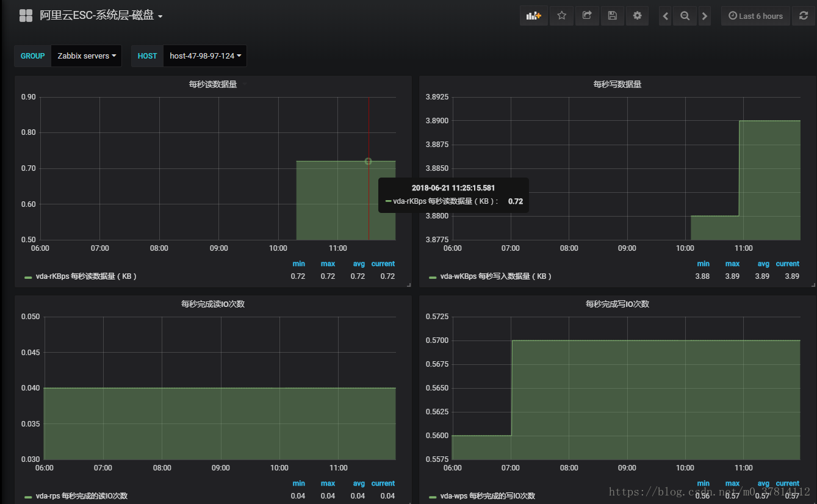Save the dashboard
This screenshot has height=504, width=817.
click(613, 16)
